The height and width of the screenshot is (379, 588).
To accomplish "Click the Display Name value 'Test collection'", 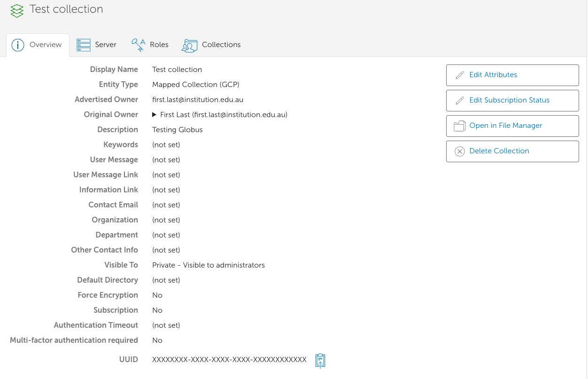I will (177, 70).
